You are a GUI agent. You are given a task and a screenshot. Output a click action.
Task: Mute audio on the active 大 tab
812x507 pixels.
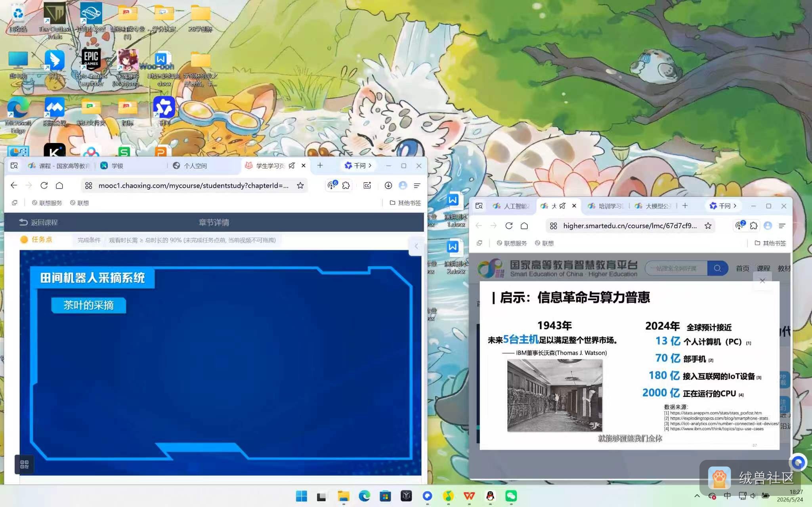pos(563,206)
